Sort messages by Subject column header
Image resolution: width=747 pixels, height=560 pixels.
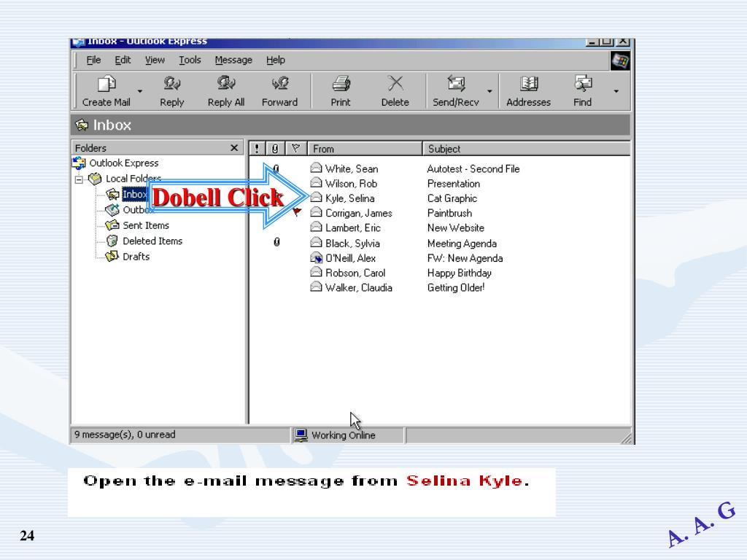(527, 149)
